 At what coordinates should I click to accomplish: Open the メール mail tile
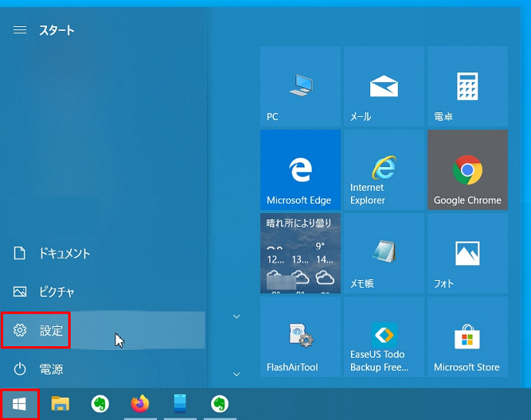pos(384,86)
